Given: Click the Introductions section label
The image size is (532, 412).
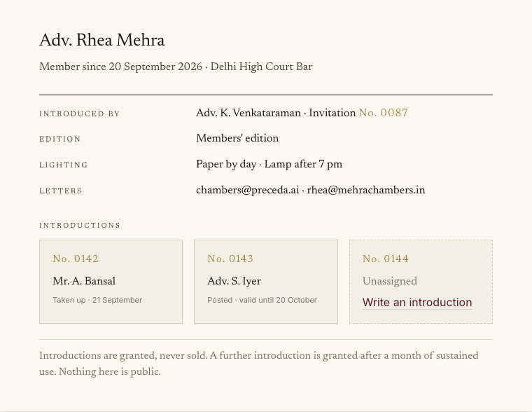Looking at the screenshot, I should pos(80,226).
